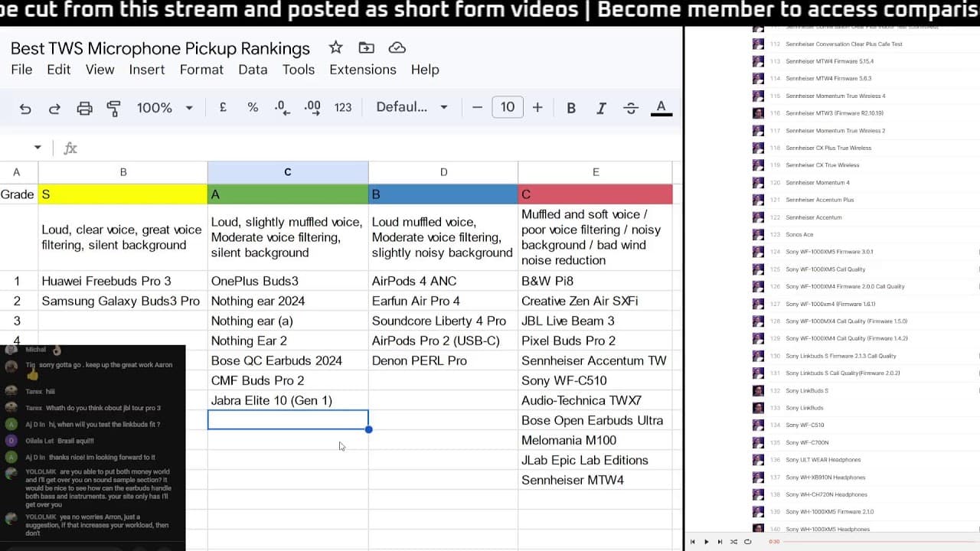Select column E header

click(x=596, y=172)
